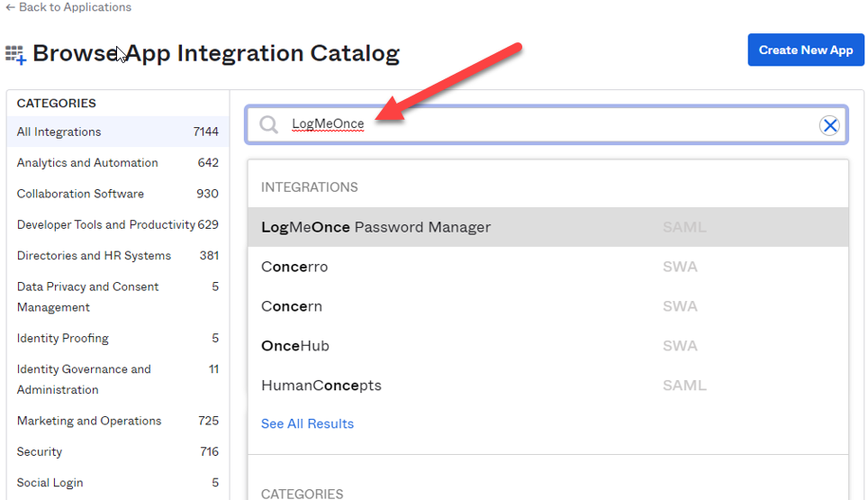
Task: Go back to Applications
Action: click(68, 7)
